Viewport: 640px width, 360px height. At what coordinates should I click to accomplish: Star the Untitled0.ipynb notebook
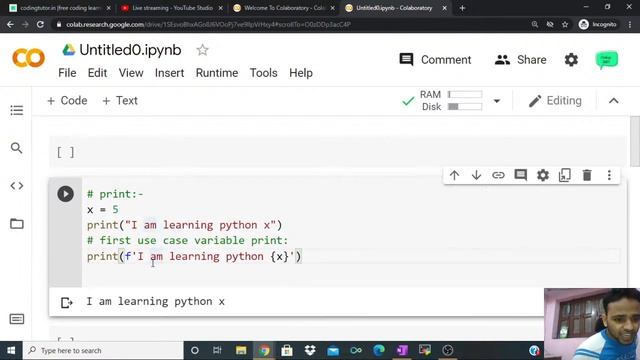point(202,50)
